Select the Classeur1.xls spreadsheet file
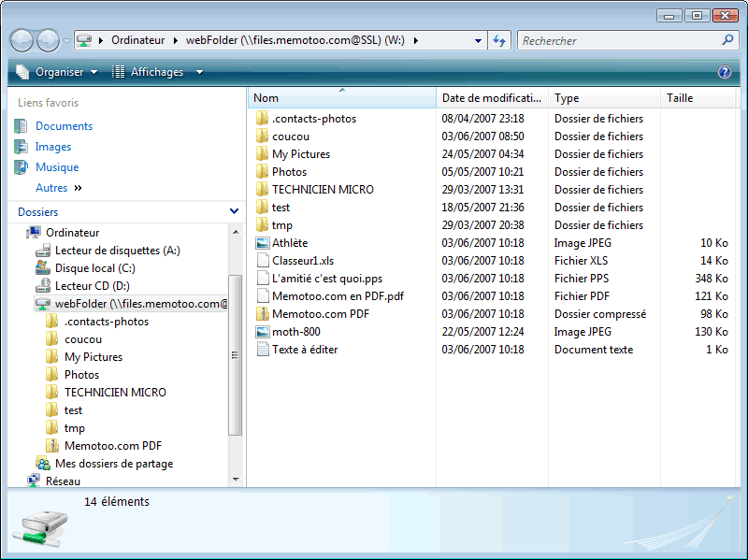 tap(302, 261)
